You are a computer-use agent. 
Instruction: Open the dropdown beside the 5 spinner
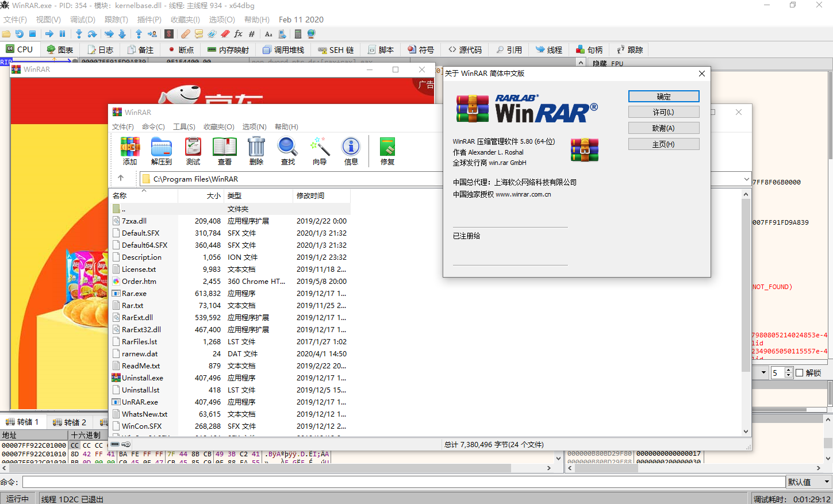763,373
